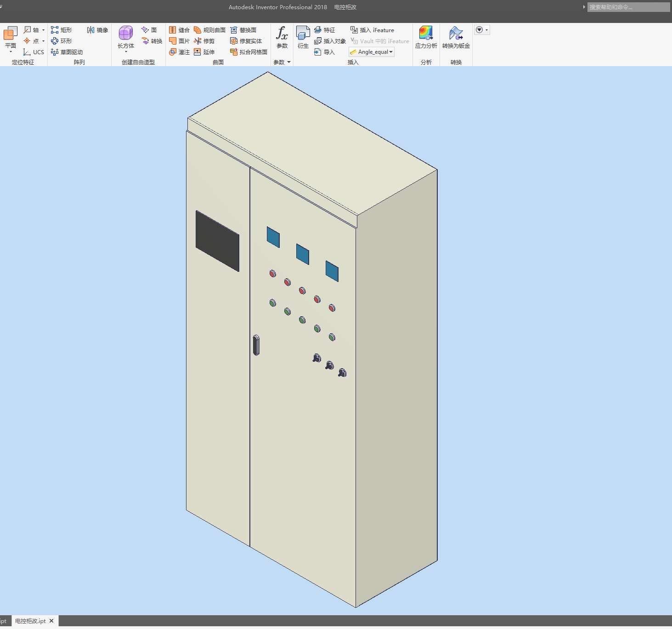The width and height of the screenshot is (672, 629).
Task: Click the 长方体 freeform box tool
Action: click(x=126, y=37)
